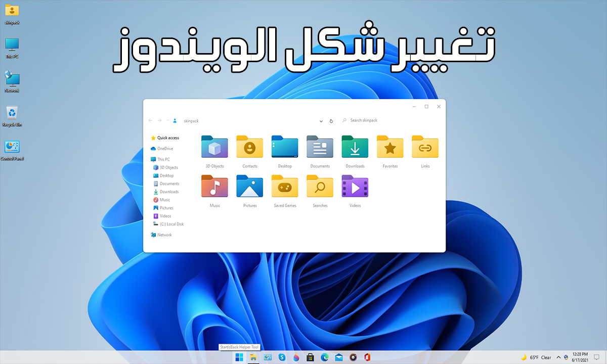Open Microsoft Store from the taskbar
The image size is (607, 364).
click(311, 357)
